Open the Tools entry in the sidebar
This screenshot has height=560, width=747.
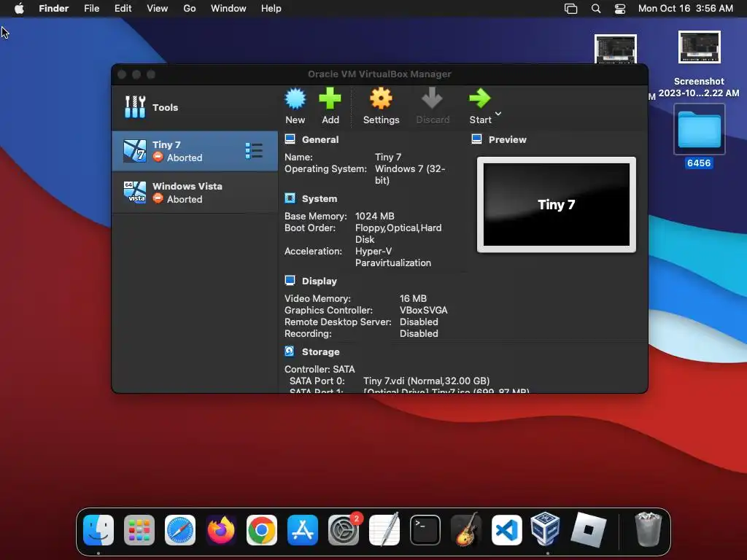194,107
